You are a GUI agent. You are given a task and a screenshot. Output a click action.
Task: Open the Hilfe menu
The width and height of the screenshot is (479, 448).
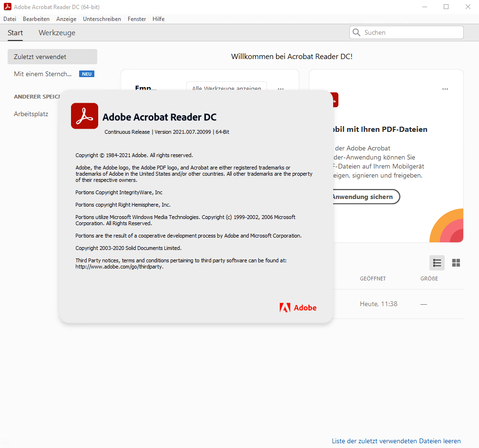pos(158,19)
